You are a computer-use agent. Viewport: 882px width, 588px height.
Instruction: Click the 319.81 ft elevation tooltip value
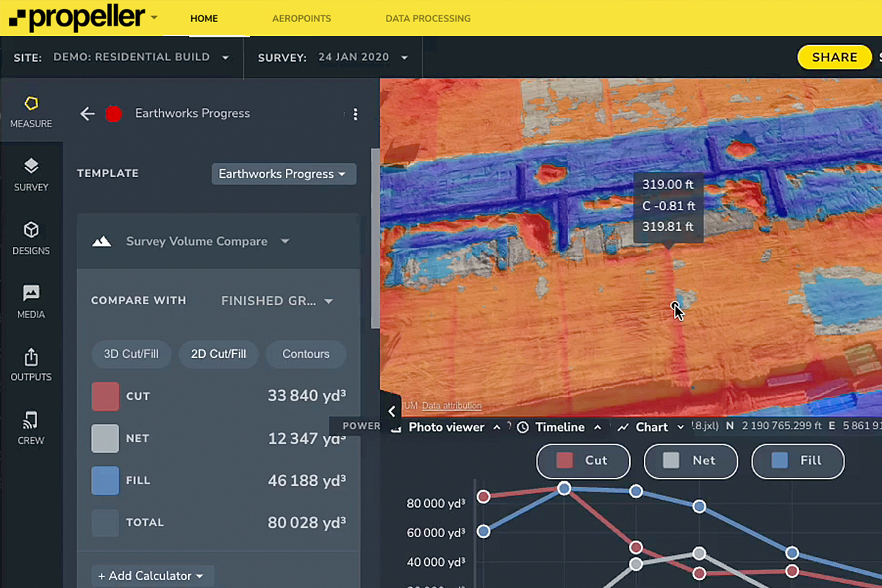667,227
